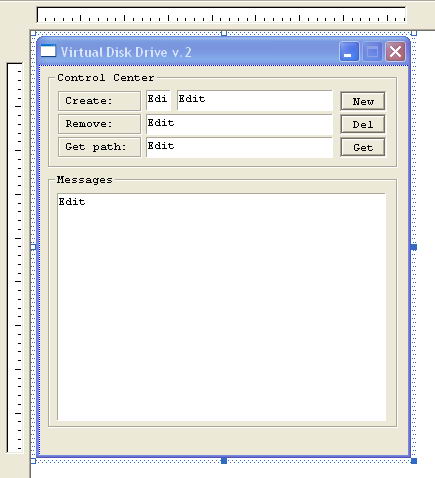The height and width of the screenshot is (478, 435).
Task: Select the Remove: label control
Action: pos(99,124)
